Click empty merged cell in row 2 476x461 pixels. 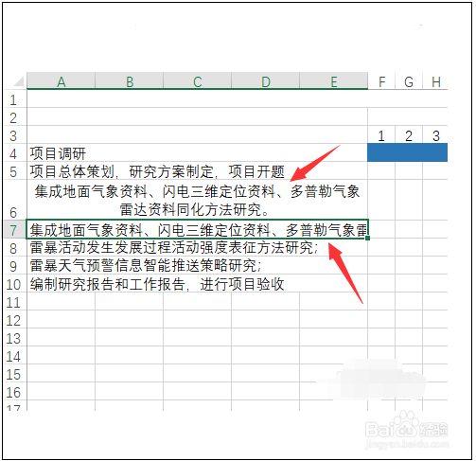198,116
